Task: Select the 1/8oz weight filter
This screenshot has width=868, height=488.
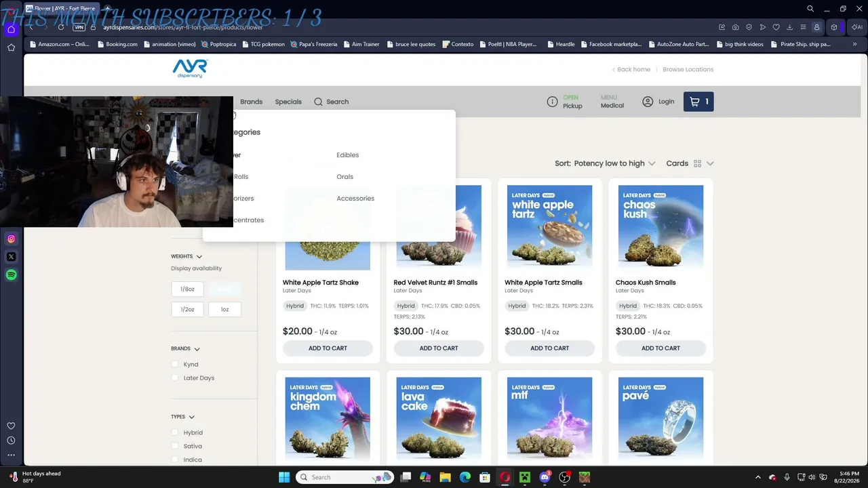Action: coord(187,289)
